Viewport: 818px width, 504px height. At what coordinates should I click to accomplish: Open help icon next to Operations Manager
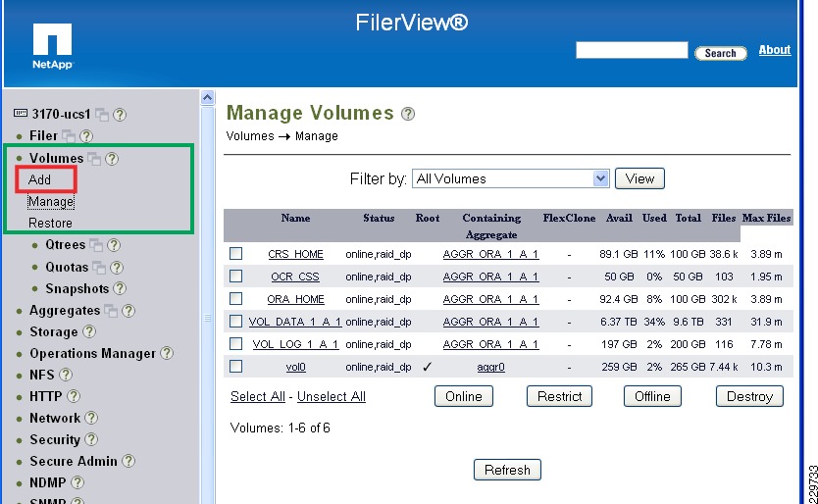[x=167, y=353]
